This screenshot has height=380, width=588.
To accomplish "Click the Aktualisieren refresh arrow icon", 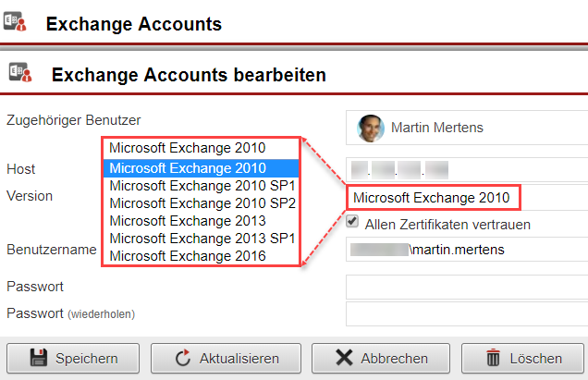I will pos(183,358).
